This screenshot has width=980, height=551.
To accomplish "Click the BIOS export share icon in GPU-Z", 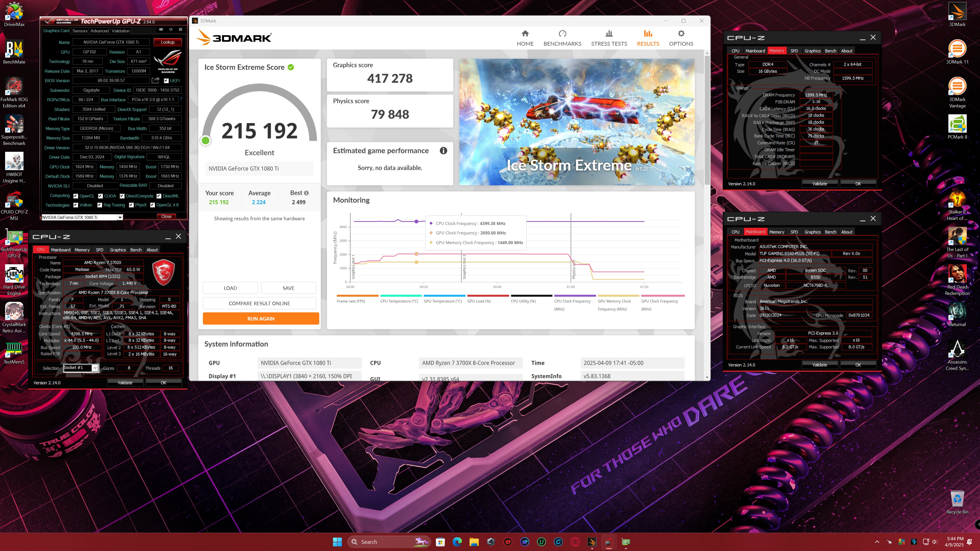I will pyautogui.click(x=155, y=80).
